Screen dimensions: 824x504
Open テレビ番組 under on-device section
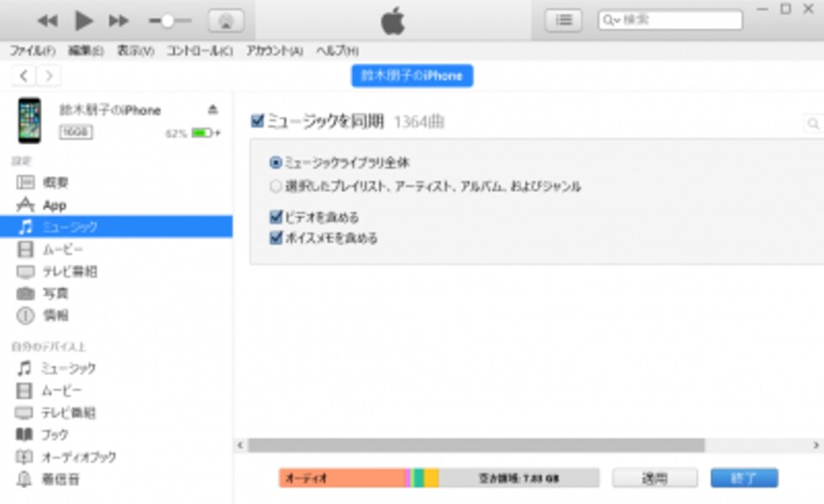pyautogui.click(x=116, y=412)
